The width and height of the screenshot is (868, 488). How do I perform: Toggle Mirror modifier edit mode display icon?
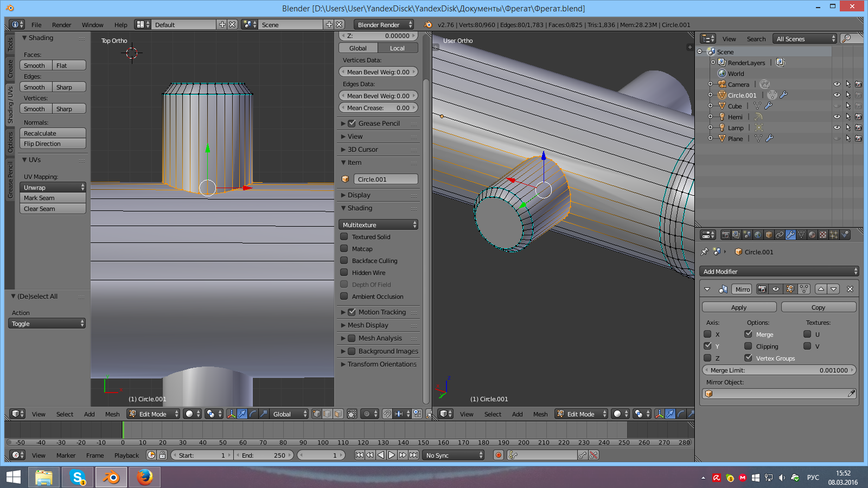(790, 289)
